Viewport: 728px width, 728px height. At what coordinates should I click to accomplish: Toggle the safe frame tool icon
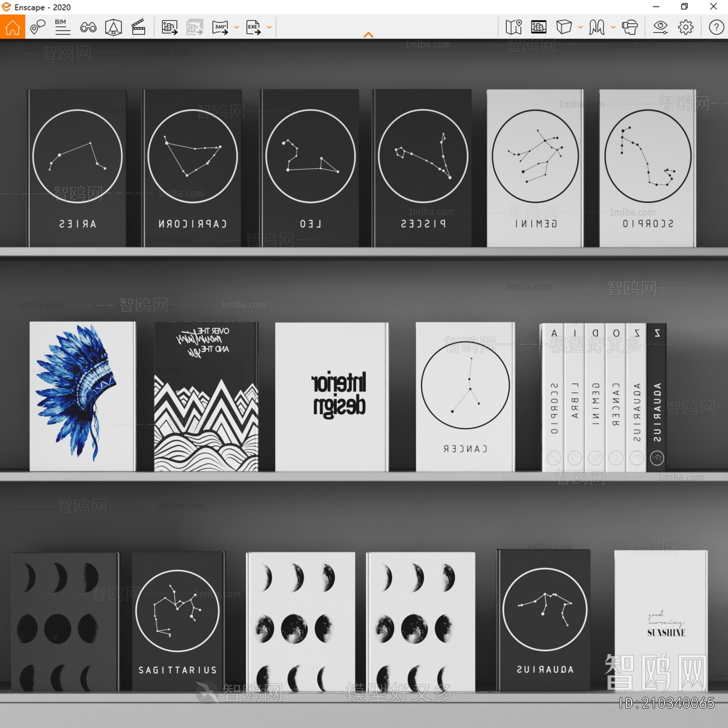click(x=113, y=27)
